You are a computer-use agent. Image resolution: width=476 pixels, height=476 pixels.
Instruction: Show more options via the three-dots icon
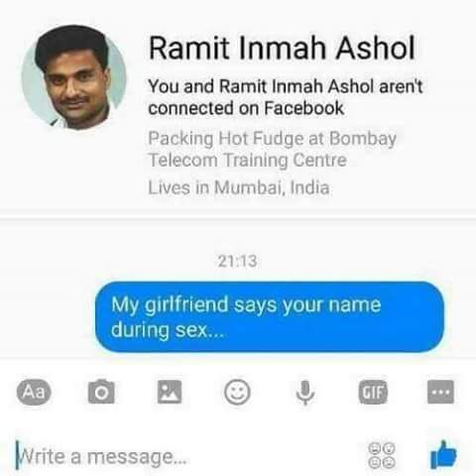point(440,392)
